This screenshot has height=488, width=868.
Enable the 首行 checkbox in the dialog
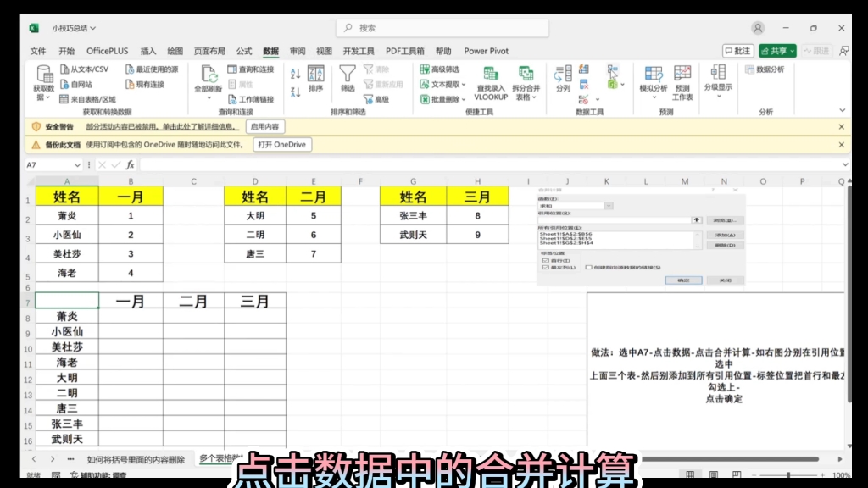pyautogui.click(x=544, y=260)
